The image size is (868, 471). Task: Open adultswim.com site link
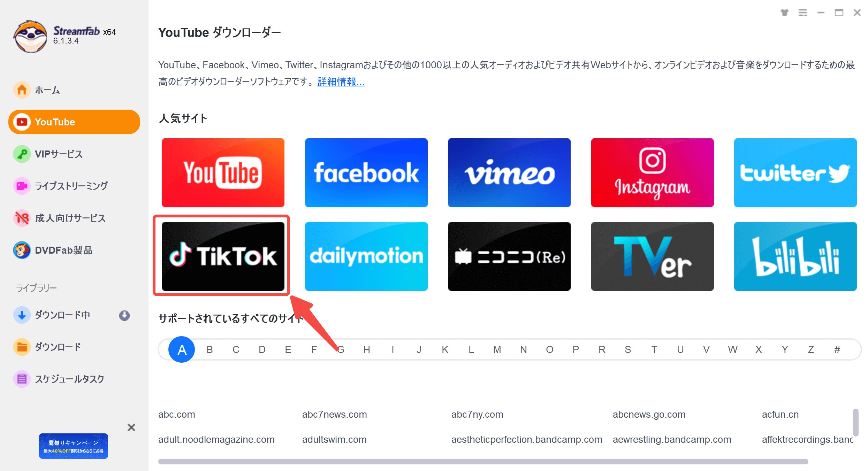(334, 440)
